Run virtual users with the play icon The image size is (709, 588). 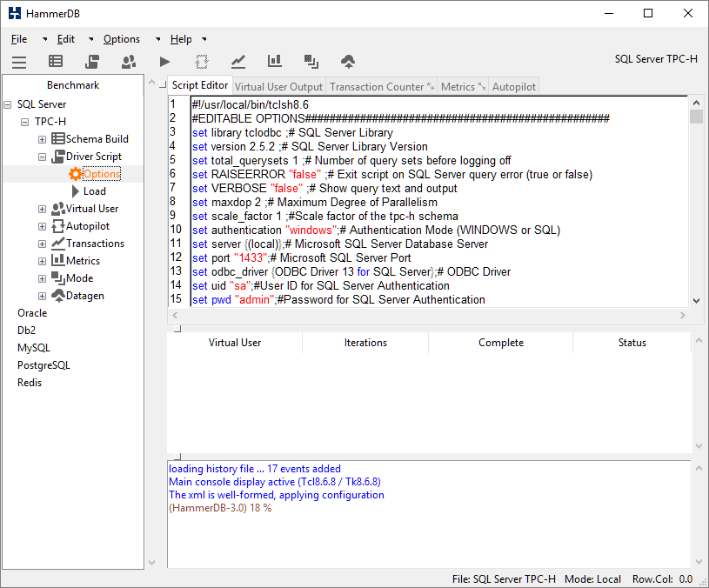pyautogui.click(x=165, y=62)
